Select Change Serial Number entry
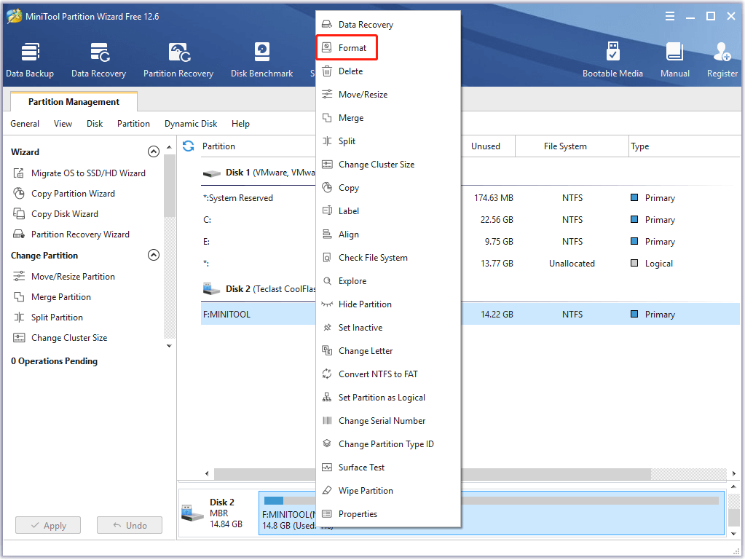Screen dimensions: 745x560 (x=388, y=420)
